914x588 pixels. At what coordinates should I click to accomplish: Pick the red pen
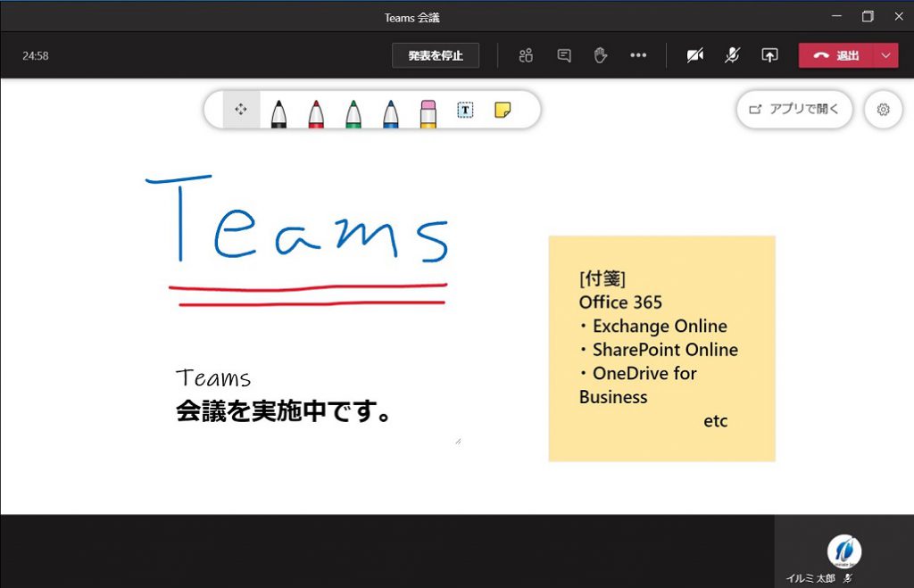tap(316, 113)
